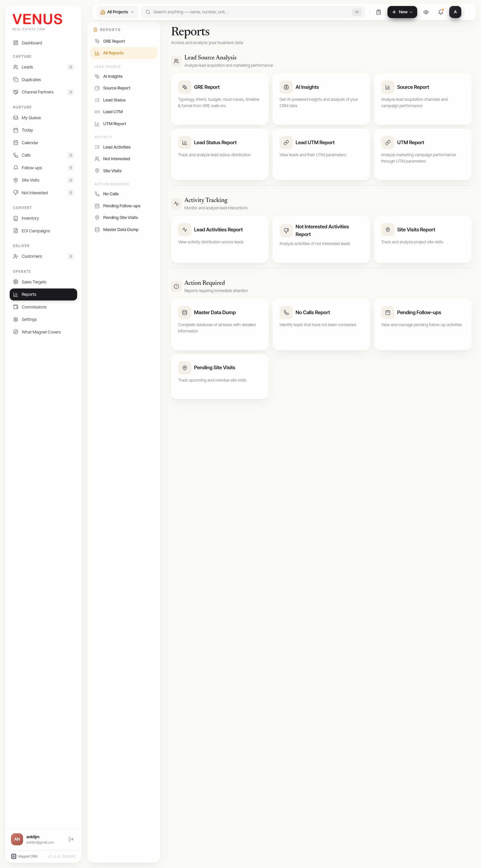Click the Master Data Dump database icon
Image resolution: width=481 pixels, height=868 pixels.
185,312
